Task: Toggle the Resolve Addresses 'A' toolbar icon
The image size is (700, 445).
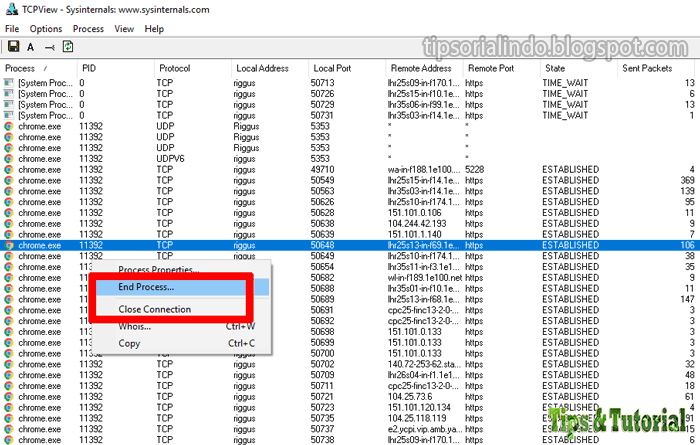Action: click(x=30, y=46)
